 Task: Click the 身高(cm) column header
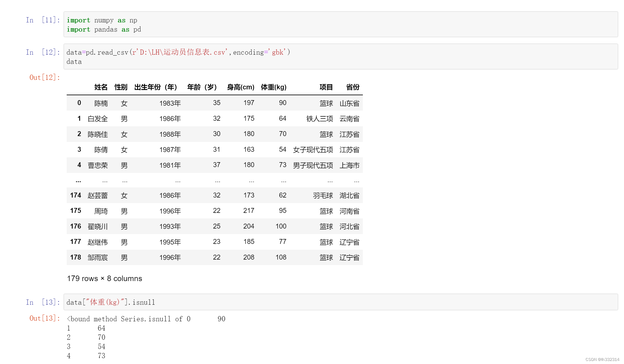[241, 87]
